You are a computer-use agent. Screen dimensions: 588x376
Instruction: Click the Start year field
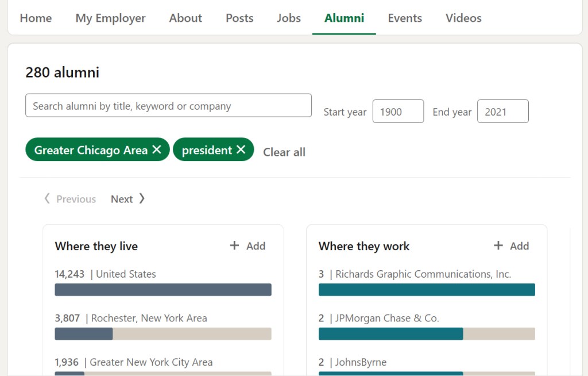coord(398,112)
